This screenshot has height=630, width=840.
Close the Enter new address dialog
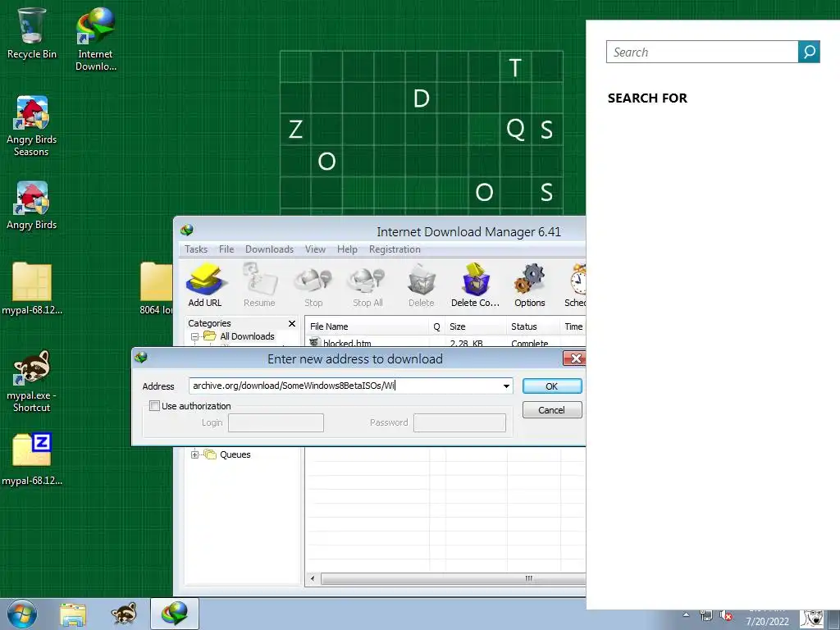[574, 358]
